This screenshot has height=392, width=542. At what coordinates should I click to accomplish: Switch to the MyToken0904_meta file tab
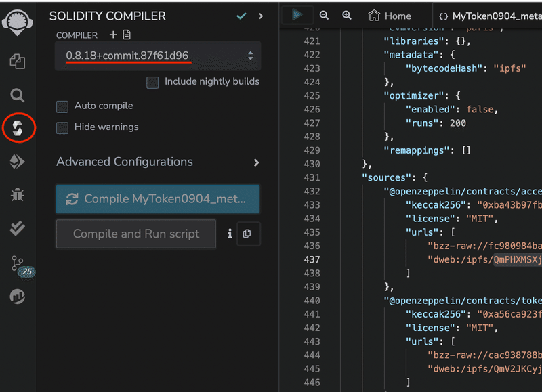490,16
